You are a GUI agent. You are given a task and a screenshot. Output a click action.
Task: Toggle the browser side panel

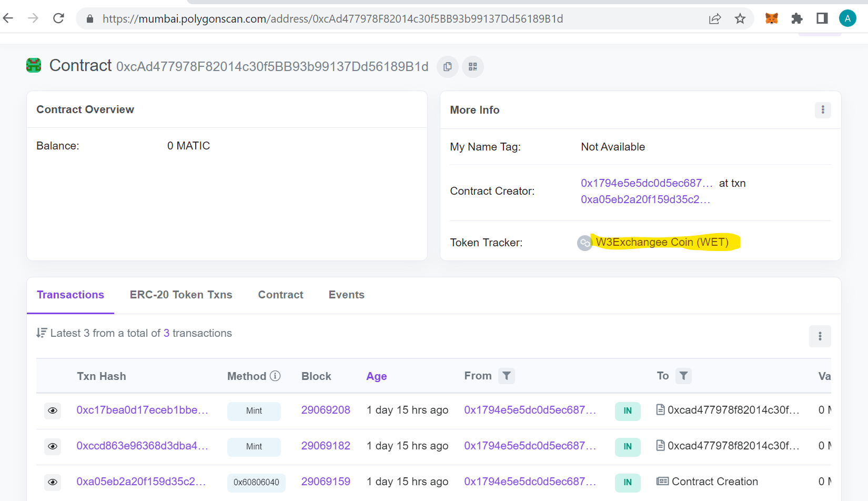pos(822,19)
